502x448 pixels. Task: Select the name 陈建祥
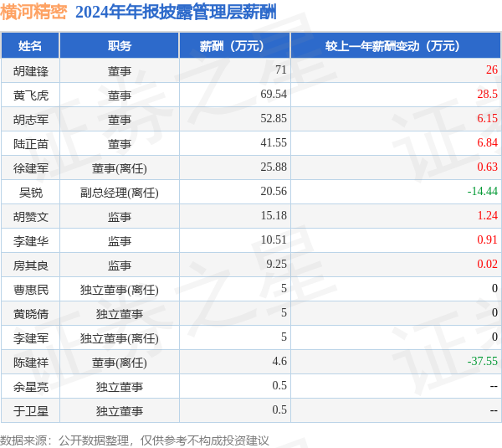pos(31,363)
